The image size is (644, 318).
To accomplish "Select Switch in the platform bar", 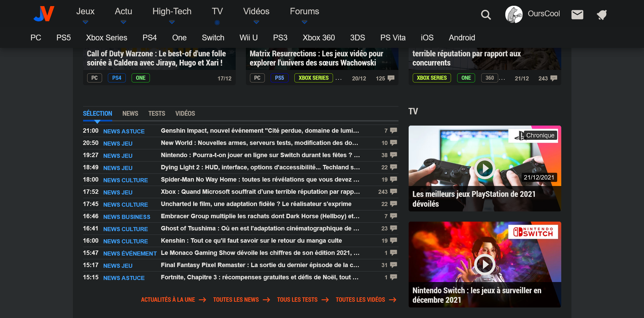I will click(x=213, y=38).
